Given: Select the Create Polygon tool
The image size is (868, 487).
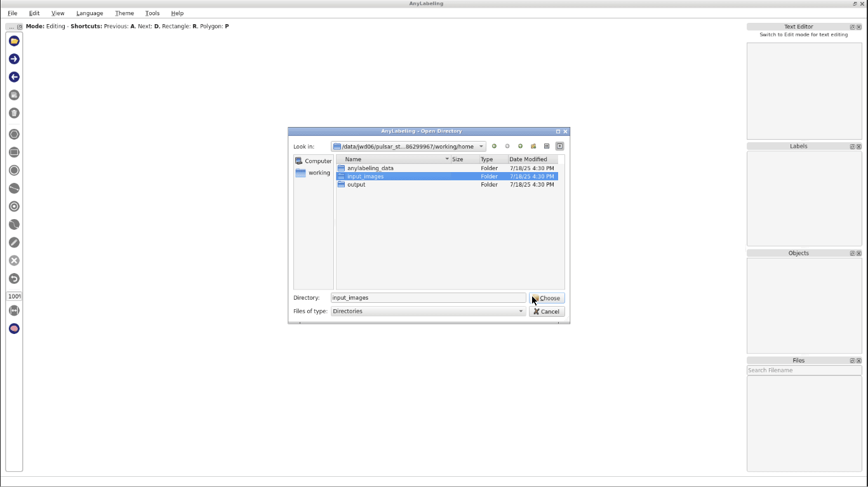Looking at the screenshot, I should (x=14, y=135).
